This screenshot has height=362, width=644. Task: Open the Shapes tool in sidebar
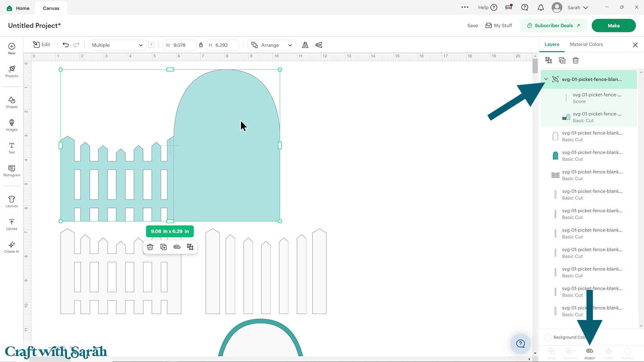(x=12, y=102)
